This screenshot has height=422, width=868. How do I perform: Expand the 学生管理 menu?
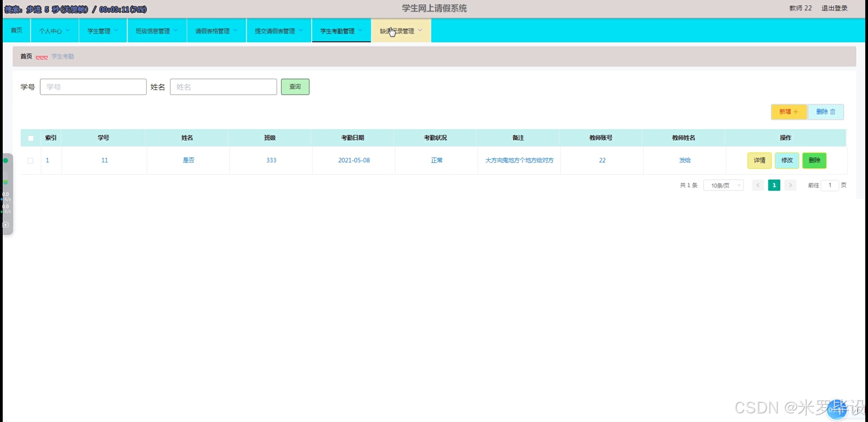pyautogui.click(x=103, y=31)
